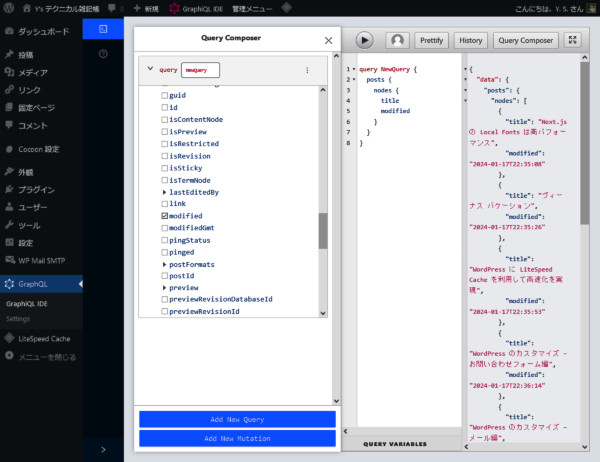Uncheck the modified field checkbox
Screen dimensions: 600x462
165,216
